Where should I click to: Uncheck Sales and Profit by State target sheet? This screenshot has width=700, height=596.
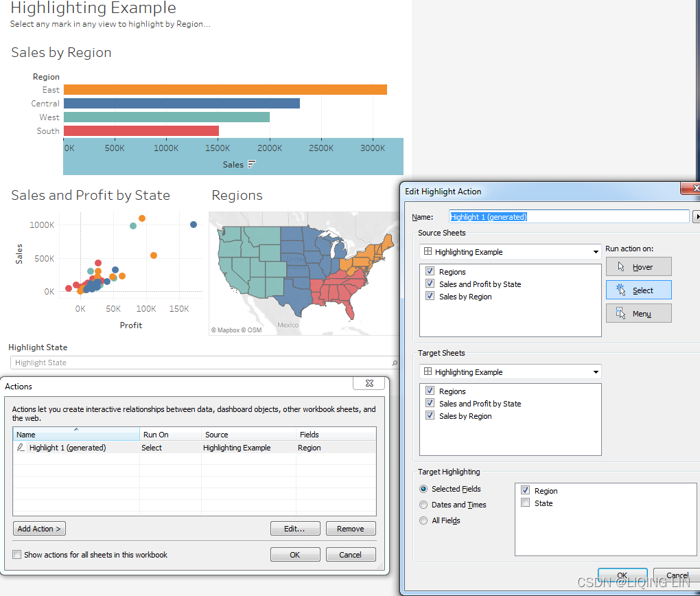[430, 404]
